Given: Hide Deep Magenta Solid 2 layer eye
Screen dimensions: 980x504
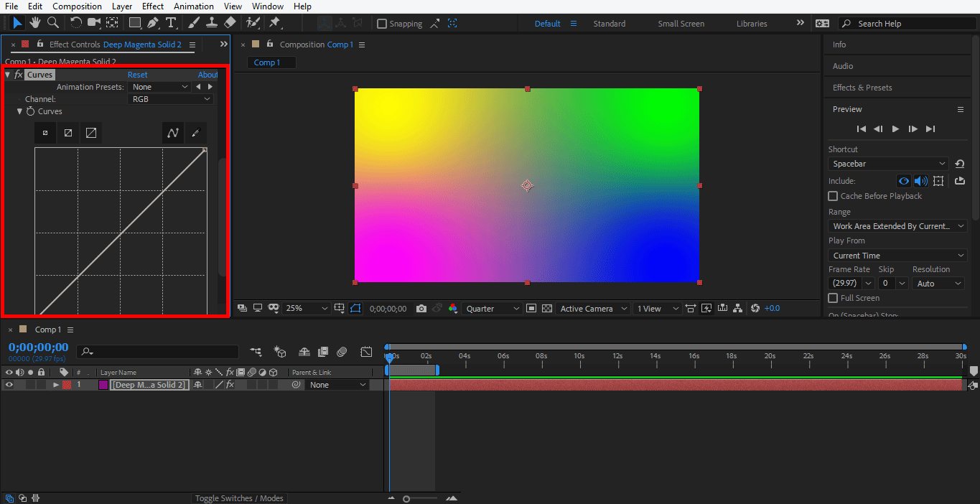Looking at the screenshot, I should pyautogui.click(x=9, y=385).
